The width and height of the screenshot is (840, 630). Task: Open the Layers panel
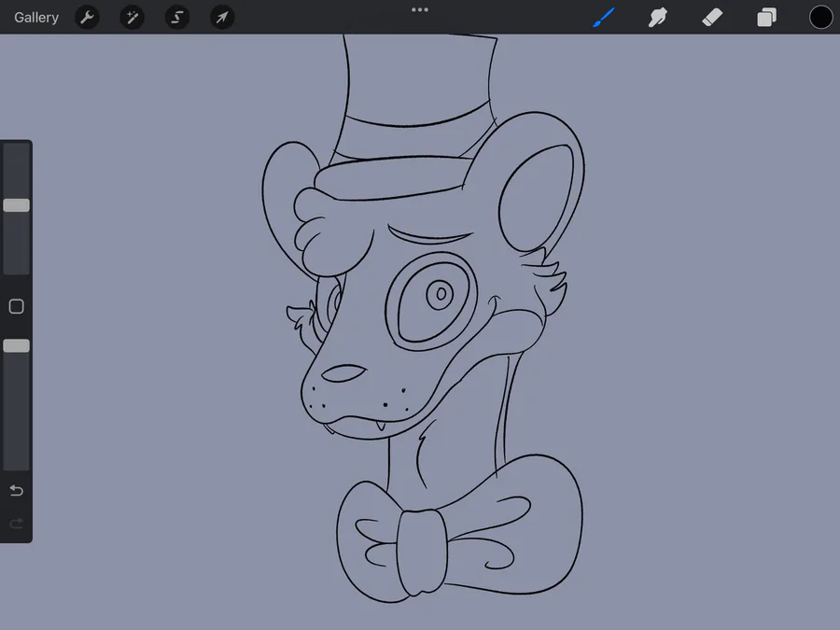pyautogui.click(x=766, y=18)
